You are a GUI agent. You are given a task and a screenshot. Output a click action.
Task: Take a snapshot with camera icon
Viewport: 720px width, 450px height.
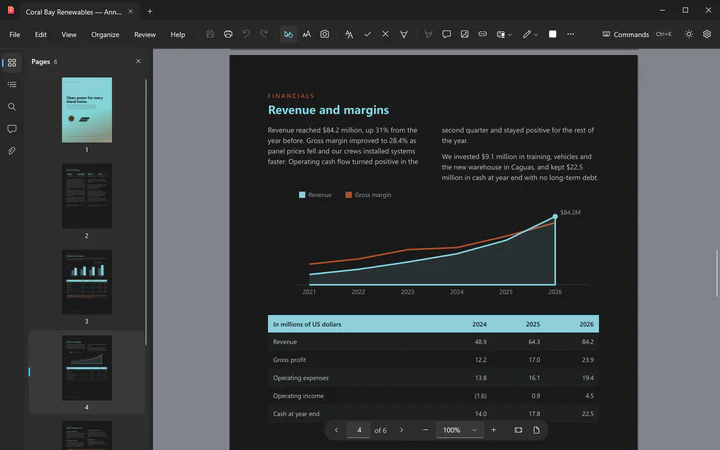pos(325,34)
